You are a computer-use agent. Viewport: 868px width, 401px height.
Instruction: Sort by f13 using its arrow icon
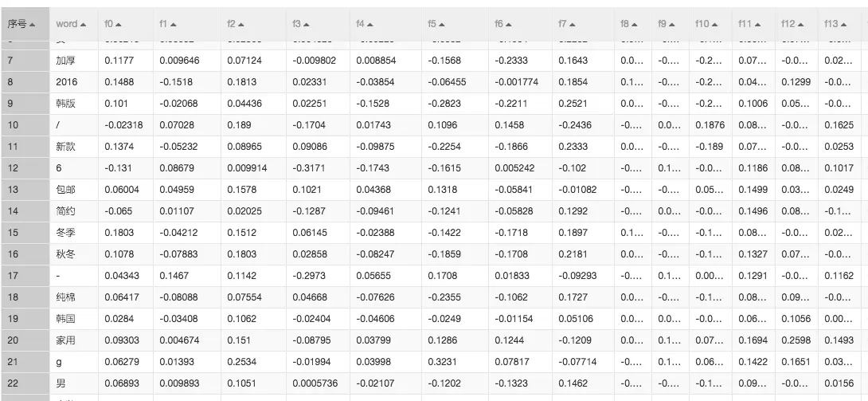coord(843,25)
